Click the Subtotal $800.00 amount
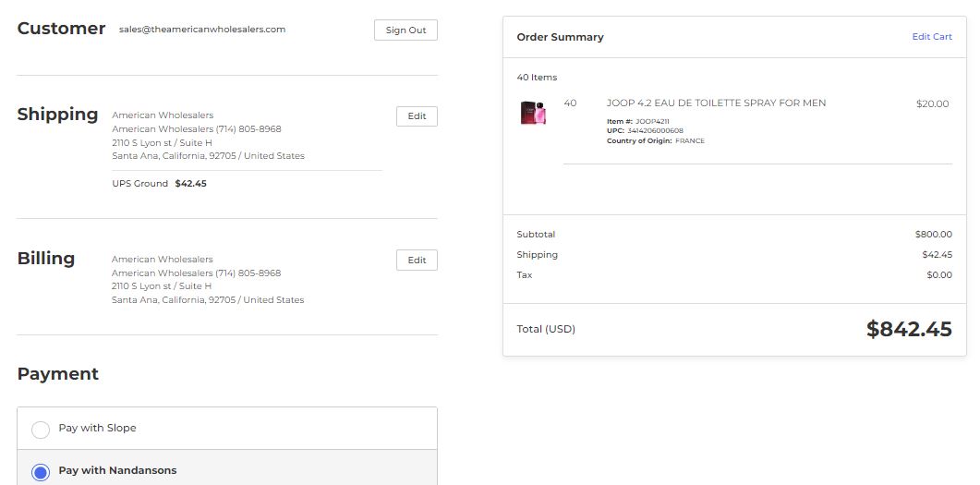 click(934, 235)
